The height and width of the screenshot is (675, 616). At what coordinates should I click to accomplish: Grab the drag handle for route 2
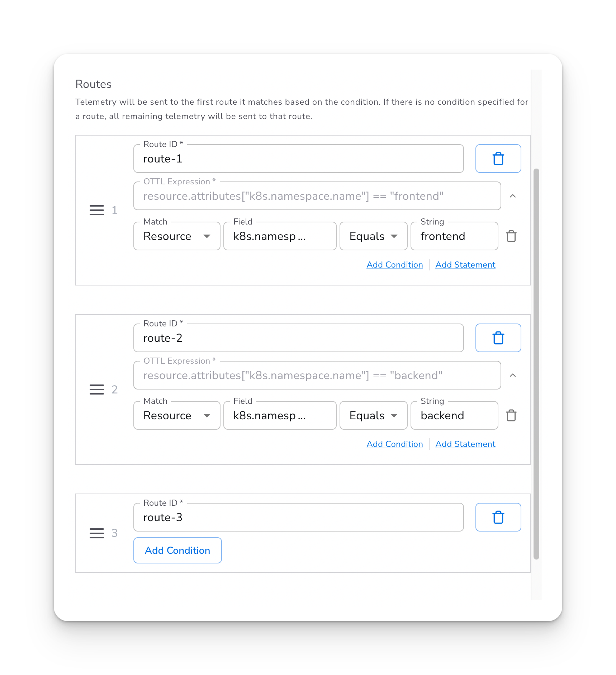tap(96, 390)
